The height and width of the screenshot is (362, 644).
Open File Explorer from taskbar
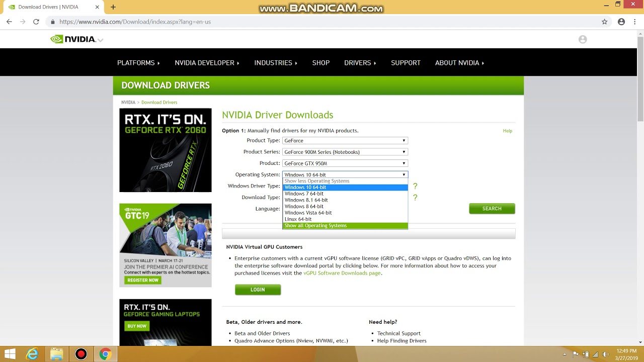pos(56,354)
